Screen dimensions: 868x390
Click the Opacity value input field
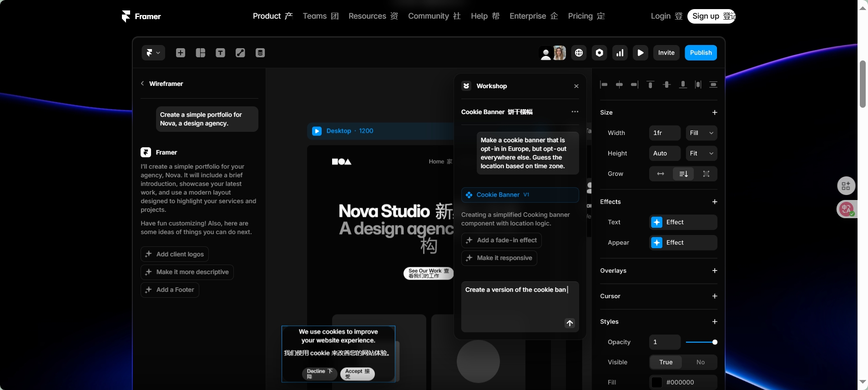pyautogui.click(x=665, y=342)
